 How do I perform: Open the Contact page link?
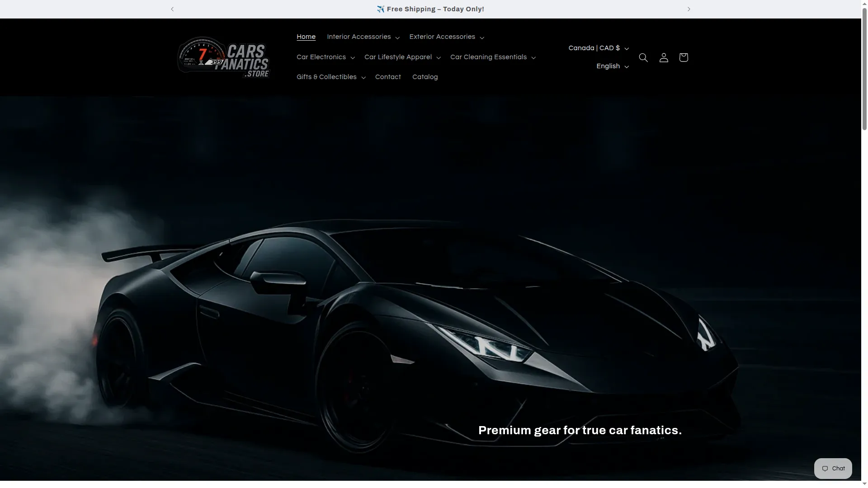[388, 77]
